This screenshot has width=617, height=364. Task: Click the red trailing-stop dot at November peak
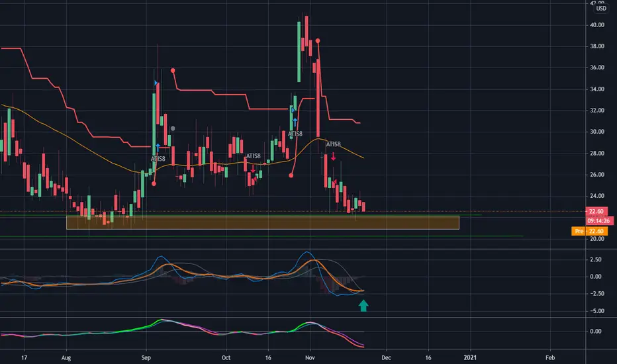[x=318, y=40]
